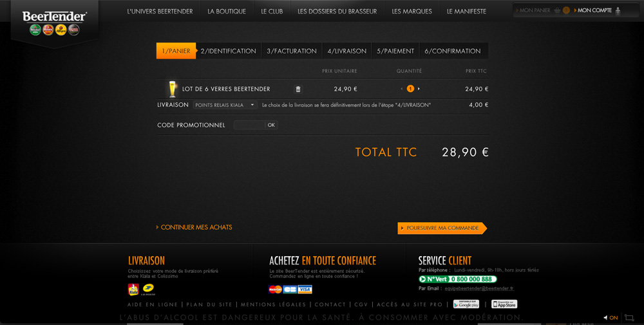644x325 pixels.
Task: Open Le Club menu
Action: click(x=272, y=12)
